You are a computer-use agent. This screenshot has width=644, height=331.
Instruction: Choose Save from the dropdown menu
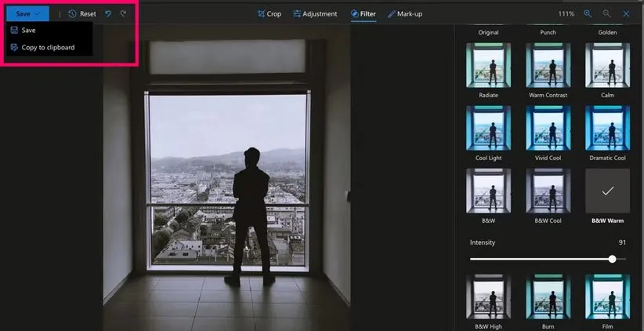click(x=28, y=30)
